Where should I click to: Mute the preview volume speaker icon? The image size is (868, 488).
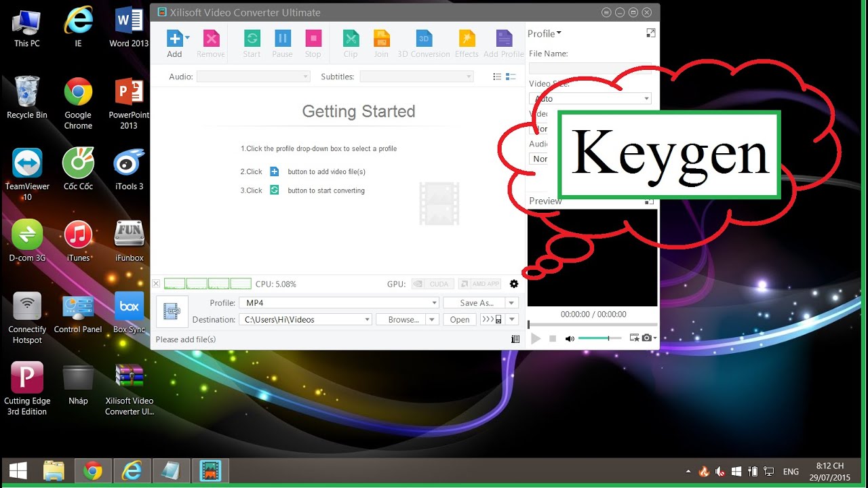[570, 338]
